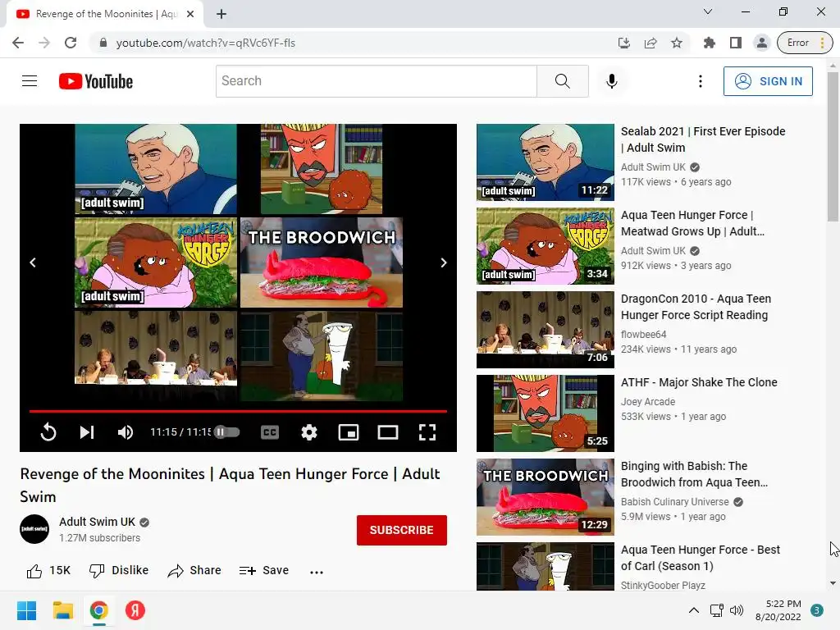This screenshot has width=840, height=630.
Task: Show previous end-screen suggestions
Action: 33,262
